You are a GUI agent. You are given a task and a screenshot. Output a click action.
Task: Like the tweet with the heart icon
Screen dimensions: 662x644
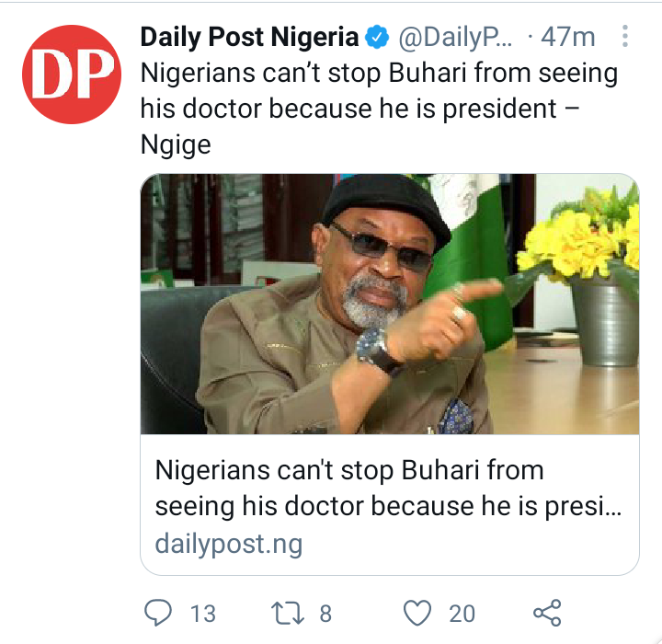(x=417, y=613)
